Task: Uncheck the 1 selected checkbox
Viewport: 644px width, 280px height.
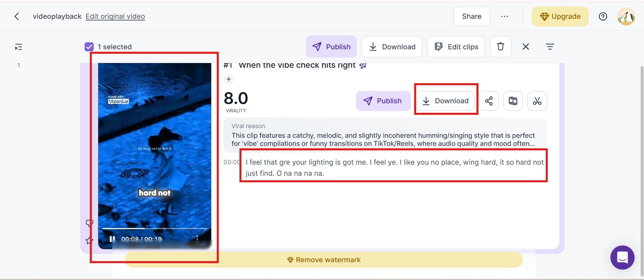Action: point(89,47)
